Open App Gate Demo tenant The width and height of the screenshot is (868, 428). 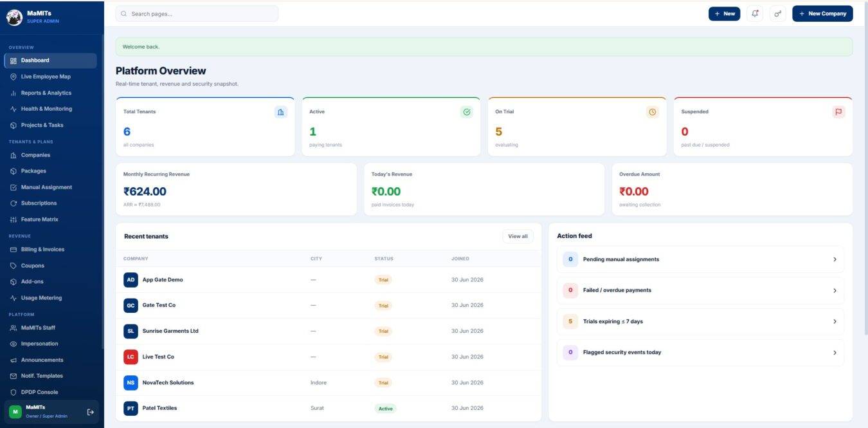[163, 280]
